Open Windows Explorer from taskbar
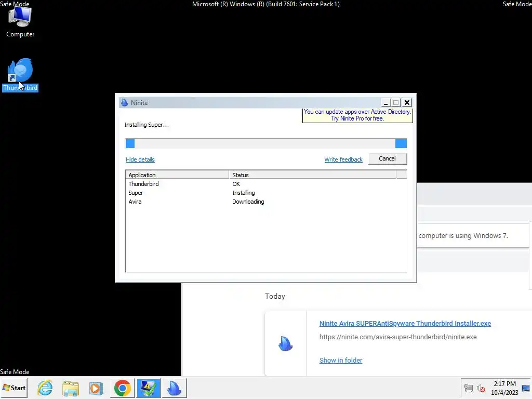The width and height of the screenshot is (532, 399). (x=71, y=388)
